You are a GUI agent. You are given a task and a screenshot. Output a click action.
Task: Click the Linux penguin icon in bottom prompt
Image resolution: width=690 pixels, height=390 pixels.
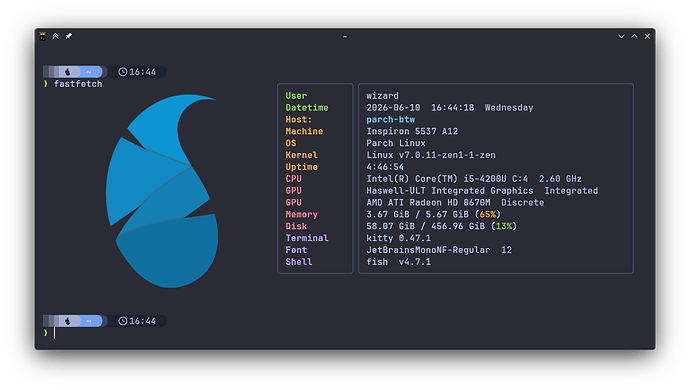point(67,321)
